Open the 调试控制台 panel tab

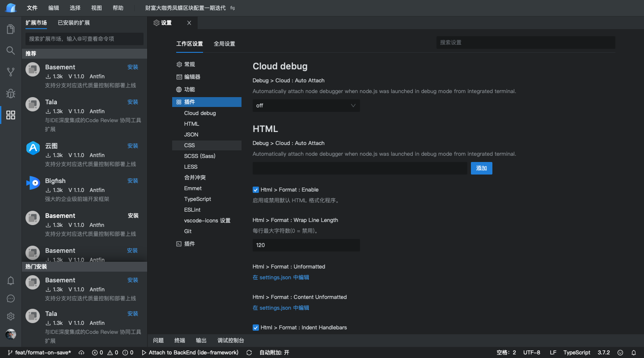click(x=231, y=341)
